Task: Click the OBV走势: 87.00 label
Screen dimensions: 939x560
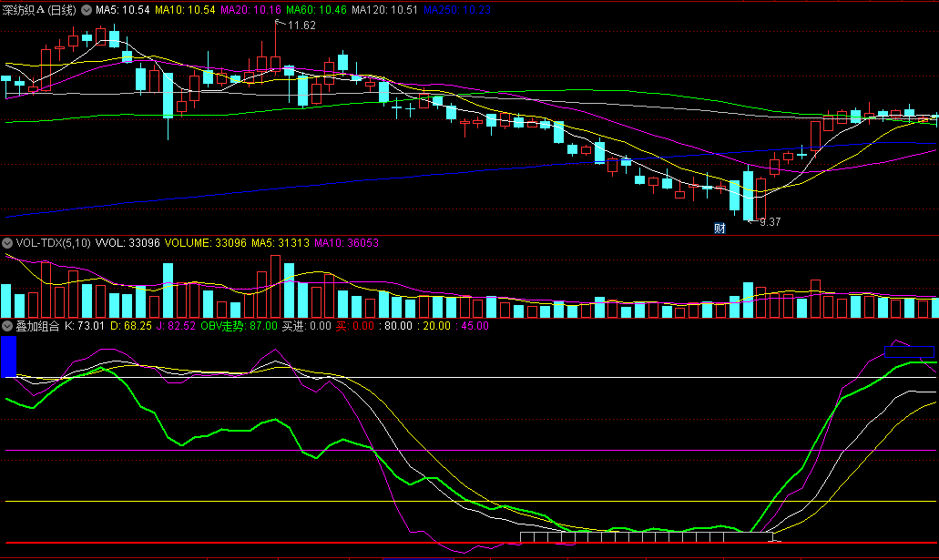Action: pos(239,326)
